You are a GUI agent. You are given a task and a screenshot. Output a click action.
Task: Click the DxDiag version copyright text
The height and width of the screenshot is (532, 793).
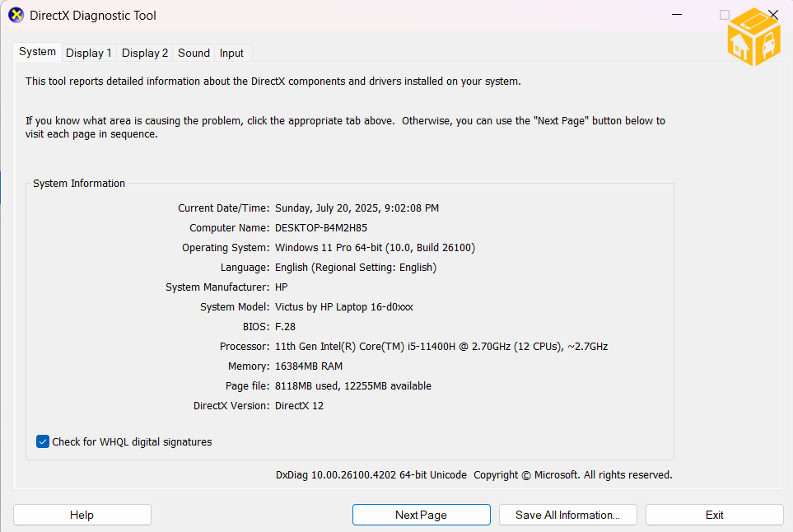(473, 475)
